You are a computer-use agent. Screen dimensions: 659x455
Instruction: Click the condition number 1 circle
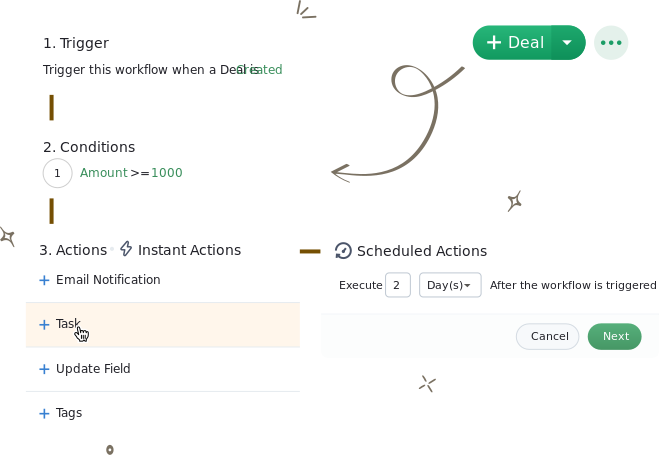(58, 173)
